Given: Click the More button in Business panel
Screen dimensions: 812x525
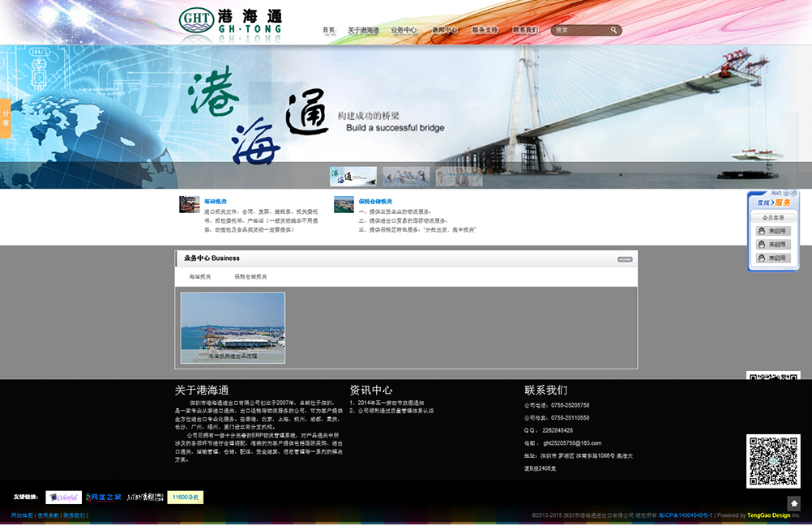Looking at the screenshot, I should [x=624, y=259].
